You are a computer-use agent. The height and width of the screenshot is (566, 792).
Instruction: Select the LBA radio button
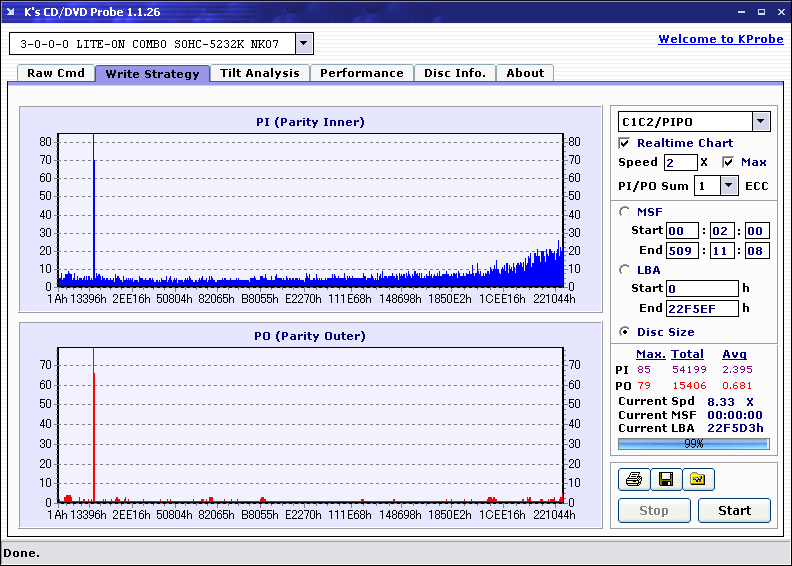pos(625,269)
